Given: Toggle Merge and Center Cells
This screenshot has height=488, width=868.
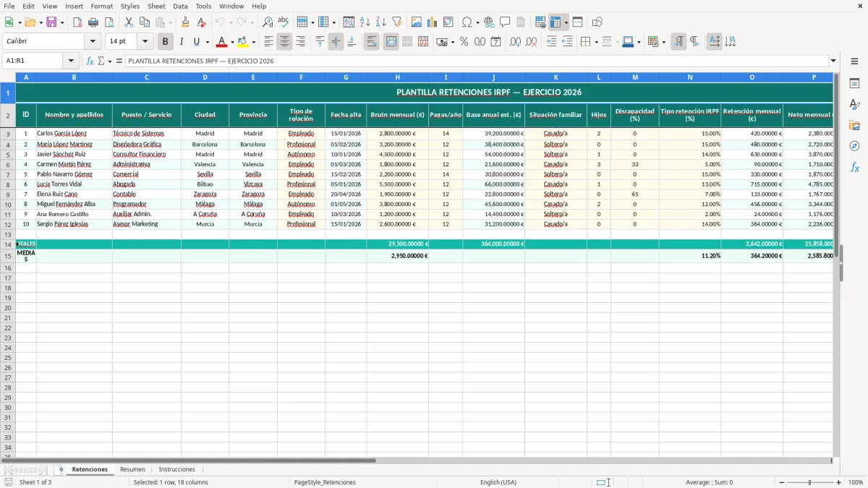Looking at the screenshot, I should [391, 42].
